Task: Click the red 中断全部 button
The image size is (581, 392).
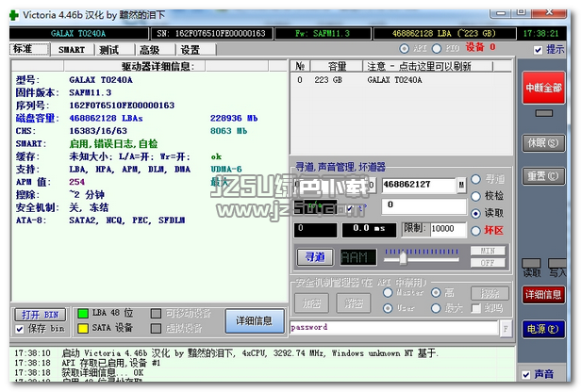Action: click(543, 88)
